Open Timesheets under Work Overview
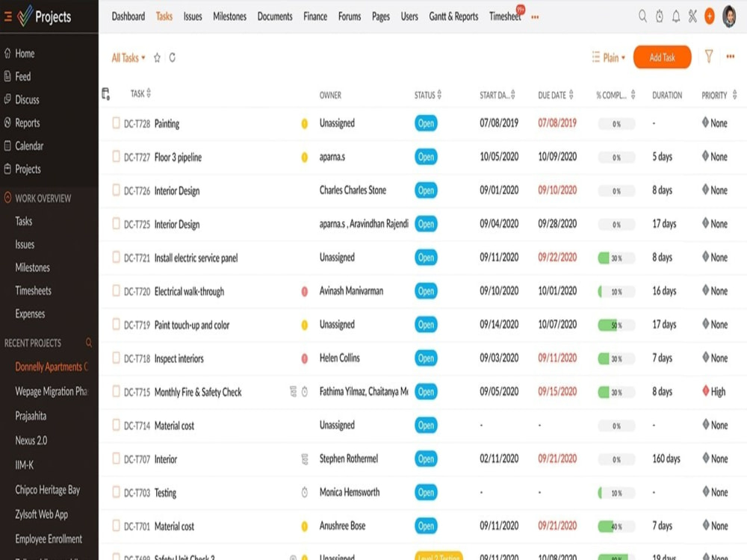The image size is (747, 560). point(34,290)
